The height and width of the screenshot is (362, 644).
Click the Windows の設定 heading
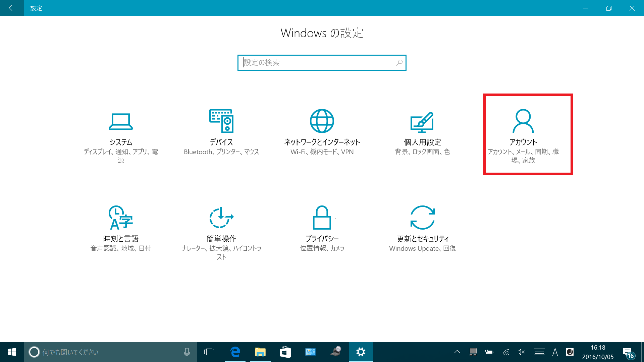click(322, 33)
